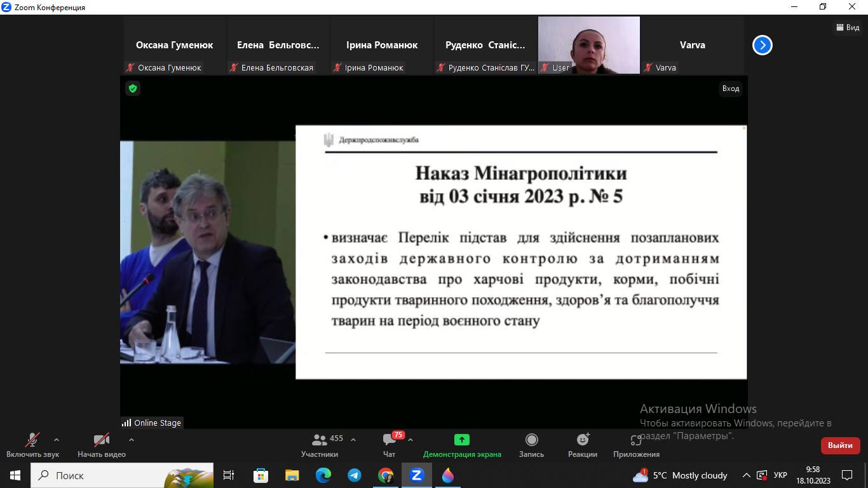This screenshot has width=868, height=488.
Task: Click the presenter video on shared screen
Action: coord(208,252)
